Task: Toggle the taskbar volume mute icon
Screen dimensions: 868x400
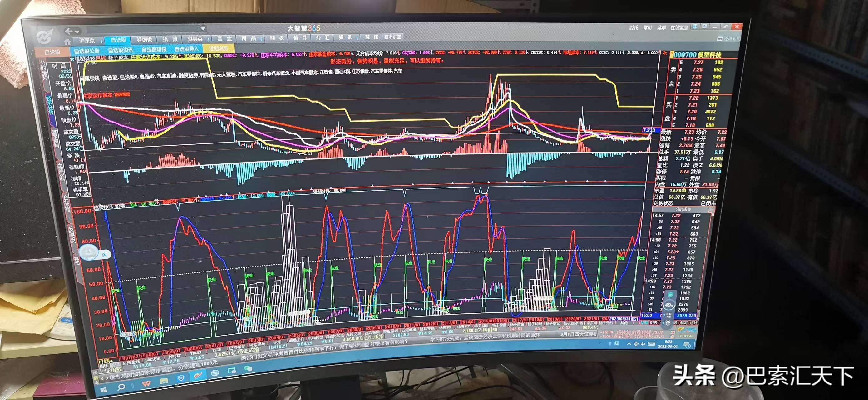Action: 643,344
